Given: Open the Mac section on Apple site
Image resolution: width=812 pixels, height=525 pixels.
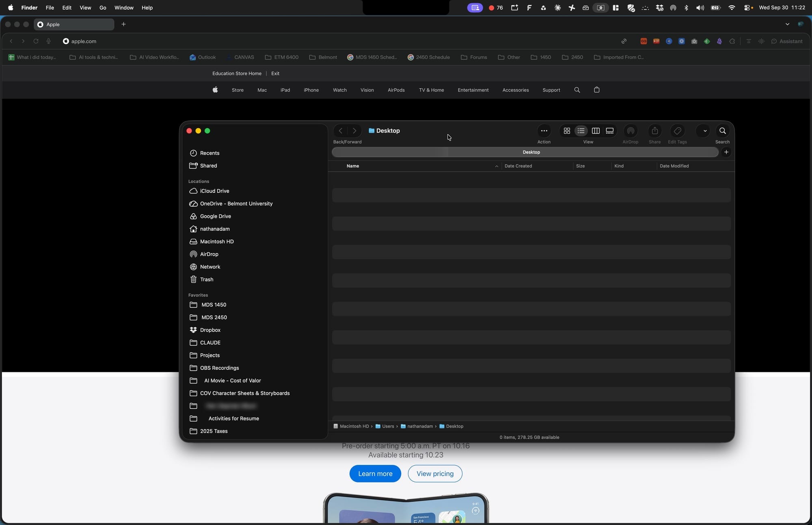Looking at the screenshot, I should click(x=262, y=90).
